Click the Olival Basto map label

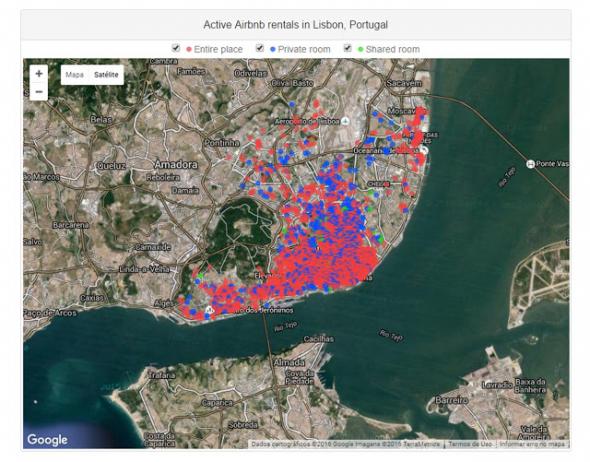coord(292,83)
